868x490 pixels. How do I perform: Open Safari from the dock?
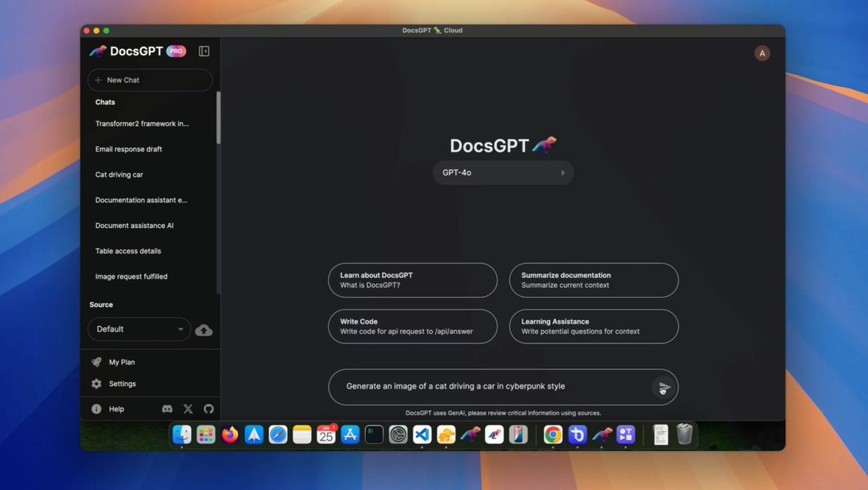(x=278, y=434)
